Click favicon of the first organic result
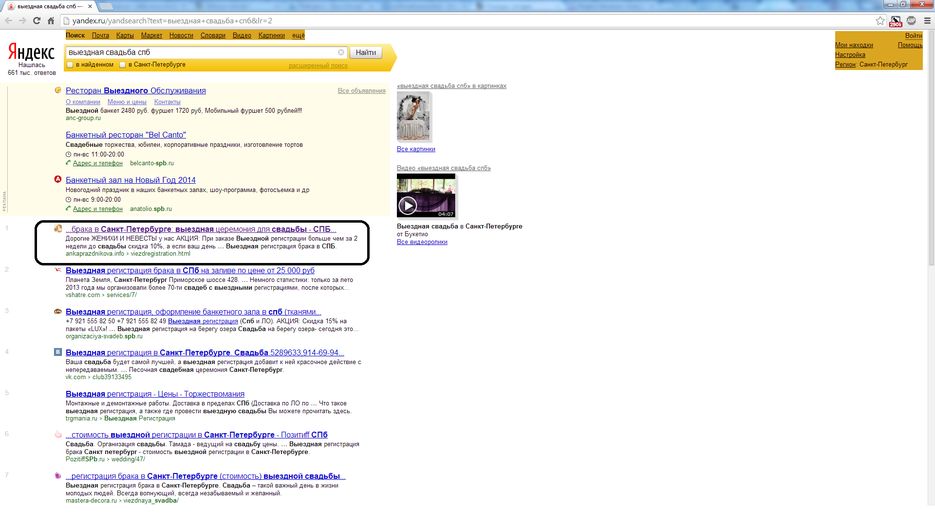The height and width of the screenshot is (525, 935). point(58,228)
